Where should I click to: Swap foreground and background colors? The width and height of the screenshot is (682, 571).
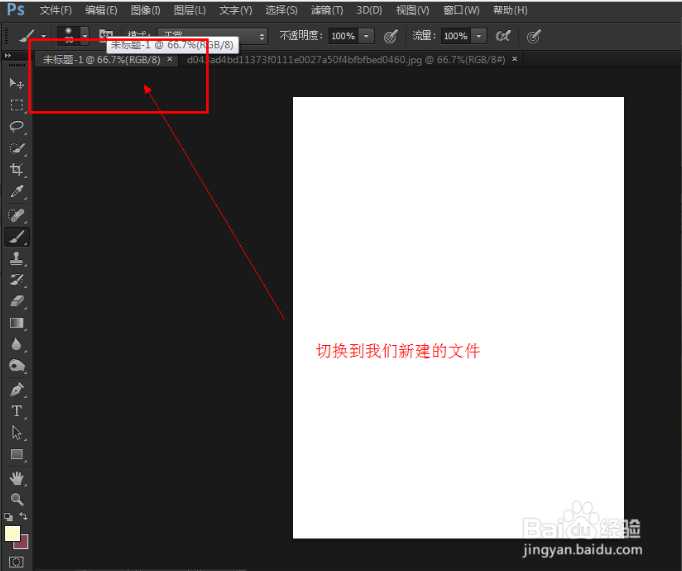[23, 516]
